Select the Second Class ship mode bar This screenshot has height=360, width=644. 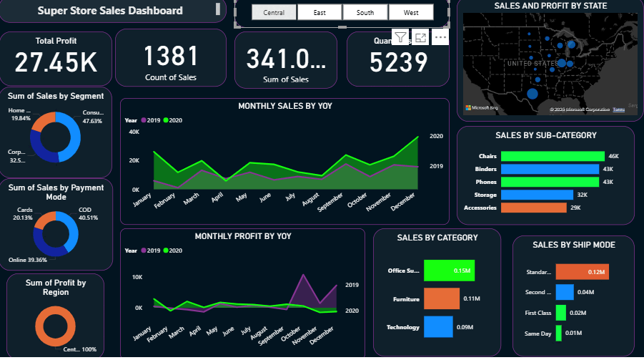click(x=565, y=292)
